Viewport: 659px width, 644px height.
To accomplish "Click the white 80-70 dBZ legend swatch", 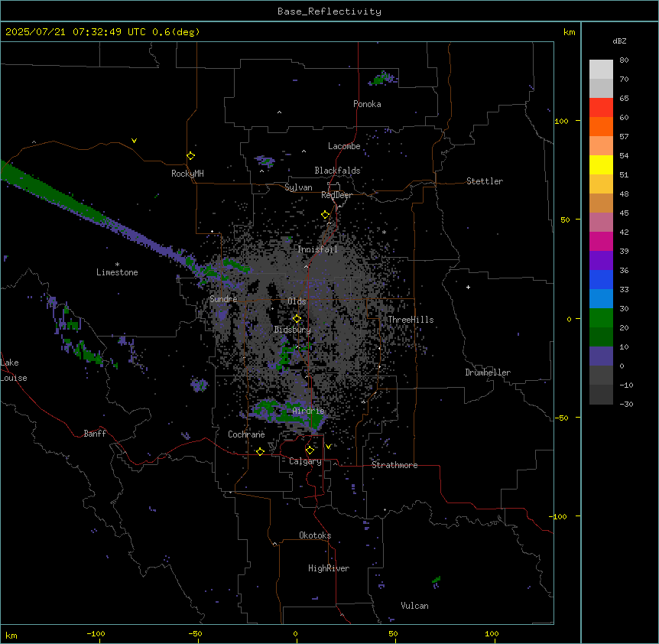I will point(601,70).
